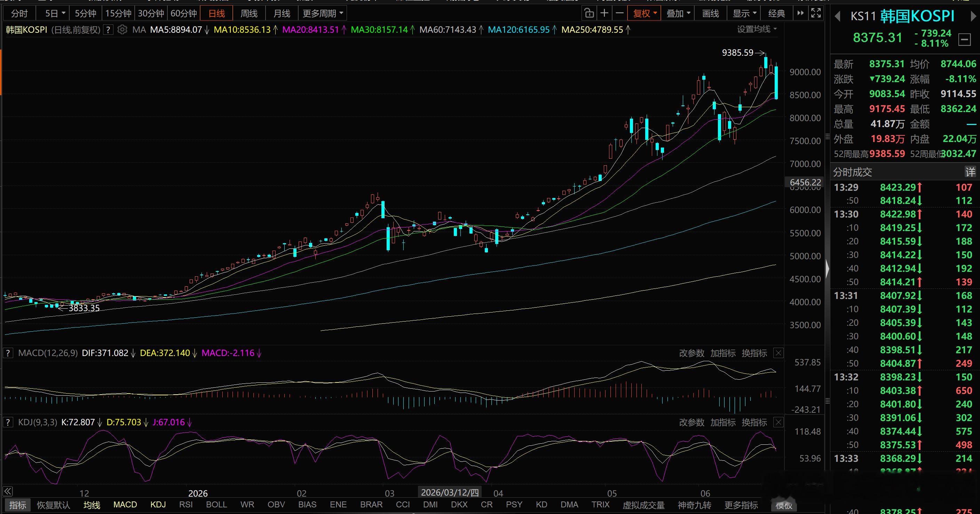Screen dimensions: 980x514
Task: Click KDJ 加指标 link
Action: click(723, 422)
